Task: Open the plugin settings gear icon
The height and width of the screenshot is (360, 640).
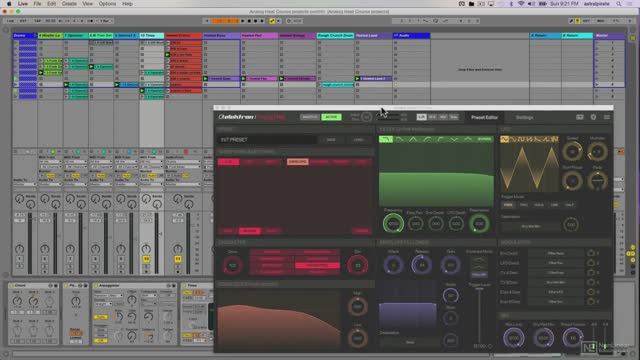Action: coord(593,117)
